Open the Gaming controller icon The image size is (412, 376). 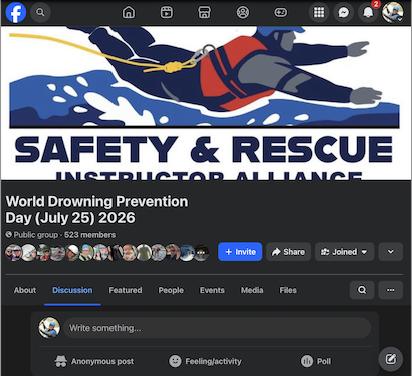coord(281,12)
